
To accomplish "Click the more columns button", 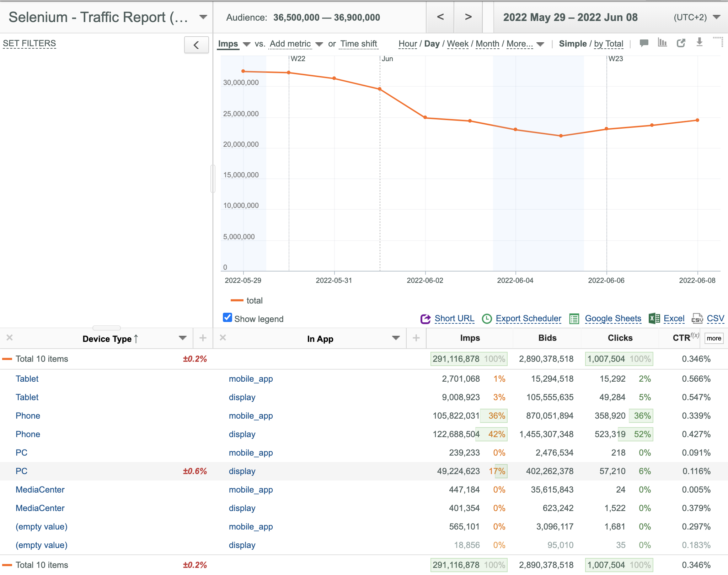I will tap(714, 338).
